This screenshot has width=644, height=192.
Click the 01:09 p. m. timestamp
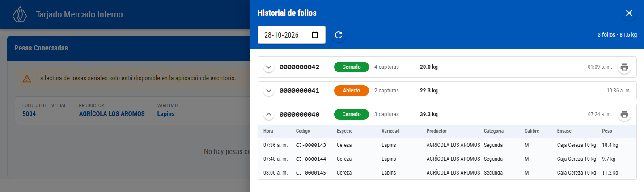[x=600, y=67]
